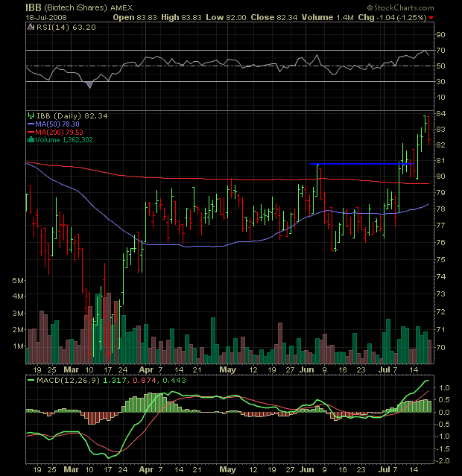
Task: Click the 10 label on the RSI scale
Action: point(440,98)
